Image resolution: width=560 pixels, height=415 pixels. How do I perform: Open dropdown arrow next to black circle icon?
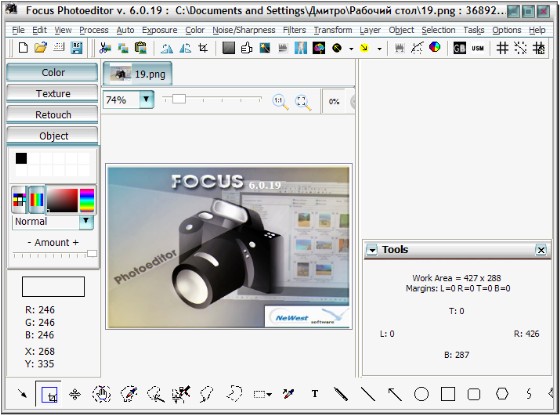coord(351,49)
